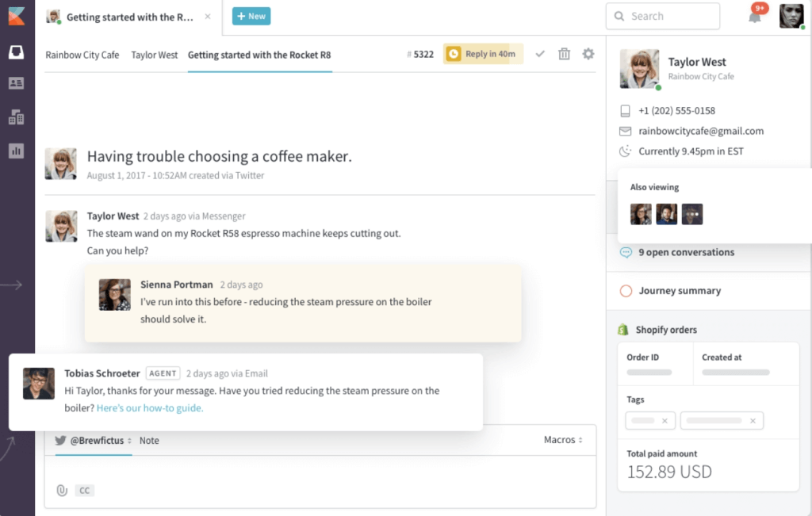This screenshot has width=812, height=516.
Task: Open the Inbox icon in sidebar
Action: (x=16, y=51)
